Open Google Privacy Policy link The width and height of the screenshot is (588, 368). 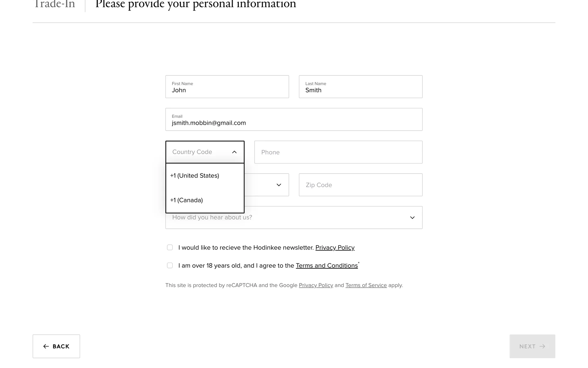point(316,285)
